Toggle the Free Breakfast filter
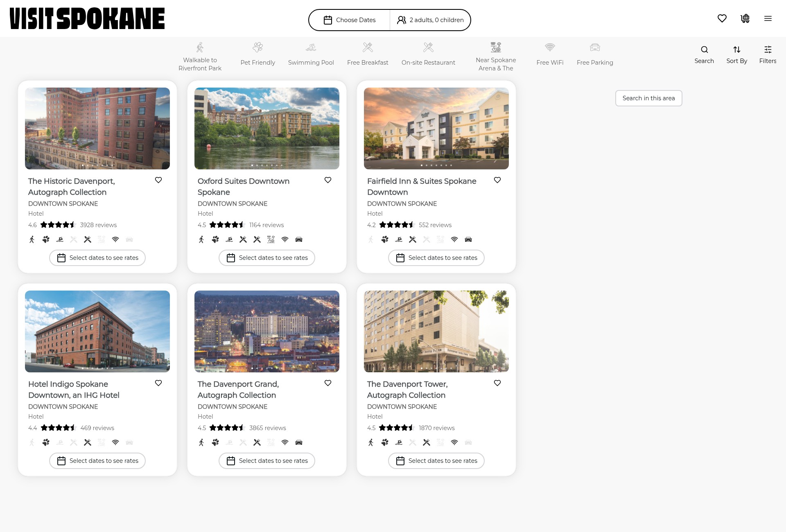Screen dimensions: 786x532 click(368, 54)
